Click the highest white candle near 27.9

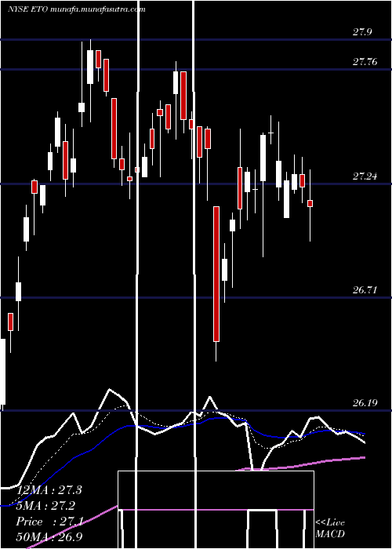point(90,67)
